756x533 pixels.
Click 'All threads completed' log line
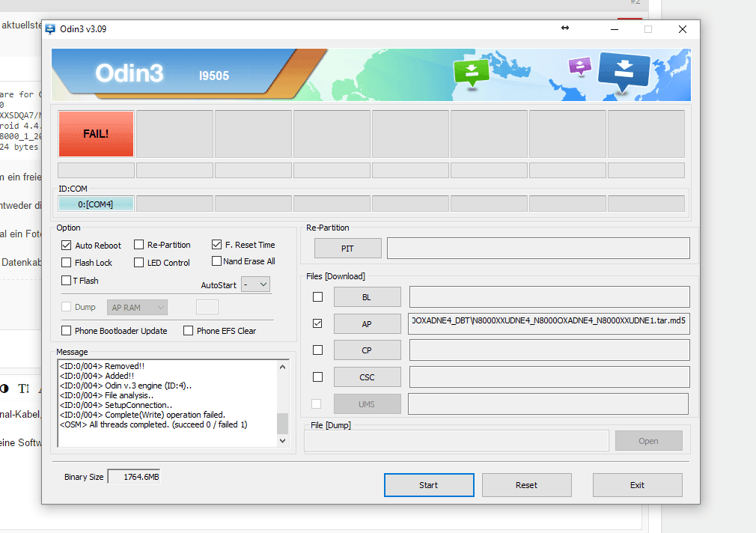[x=153, y=424]
